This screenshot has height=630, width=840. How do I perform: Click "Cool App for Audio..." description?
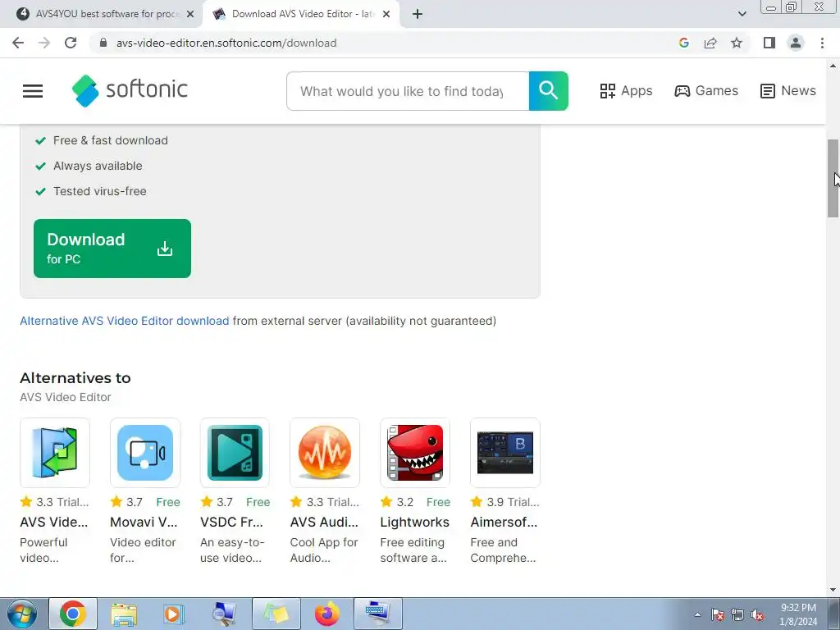click(324, 550)
